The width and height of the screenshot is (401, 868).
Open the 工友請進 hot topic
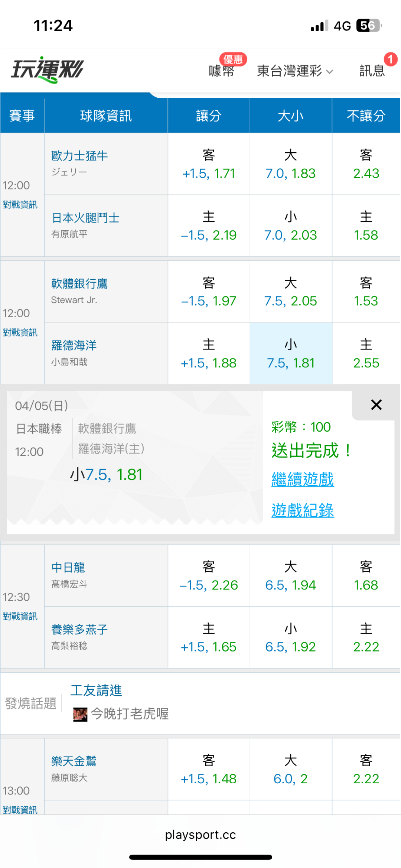pos(96,690)
